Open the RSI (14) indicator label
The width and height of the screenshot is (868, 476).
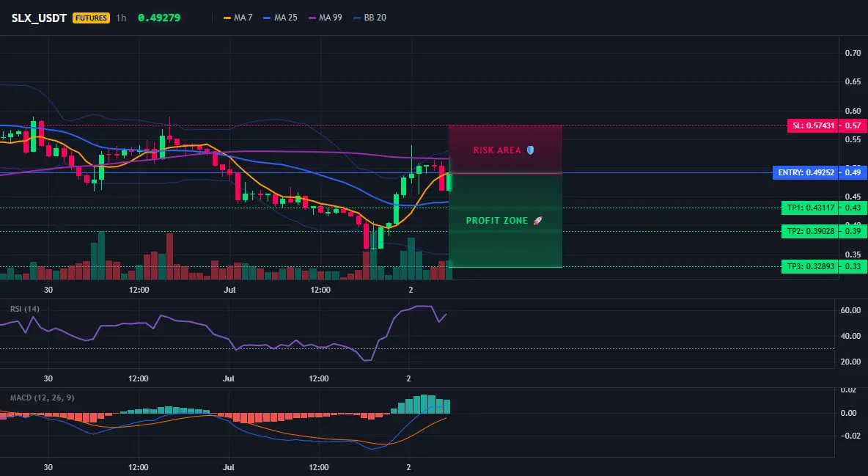coord(25,309)
